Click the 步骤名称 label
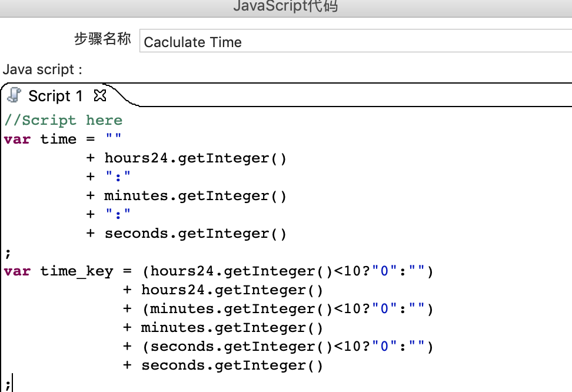 (x=102, y=39)
